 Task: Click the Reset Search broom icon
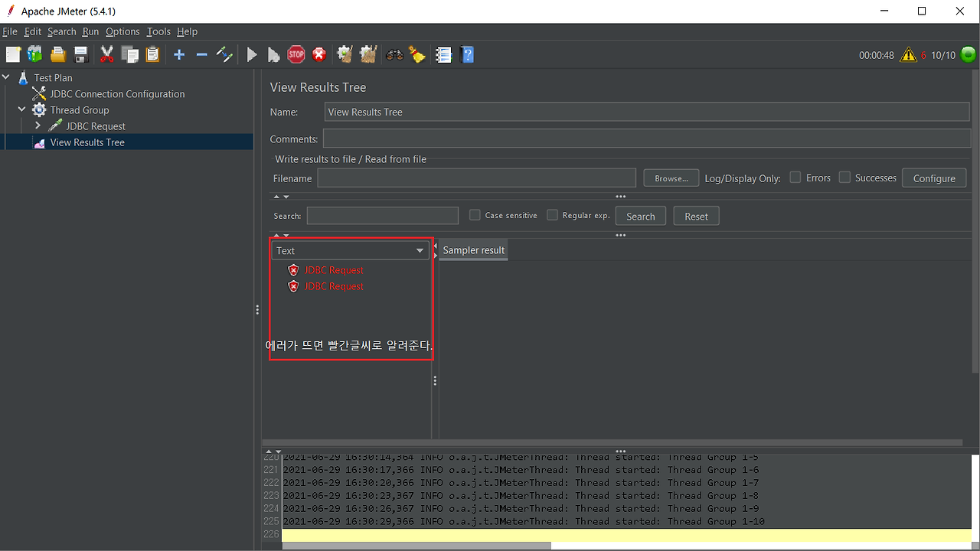pyautogui.click(x=417, y=54)
